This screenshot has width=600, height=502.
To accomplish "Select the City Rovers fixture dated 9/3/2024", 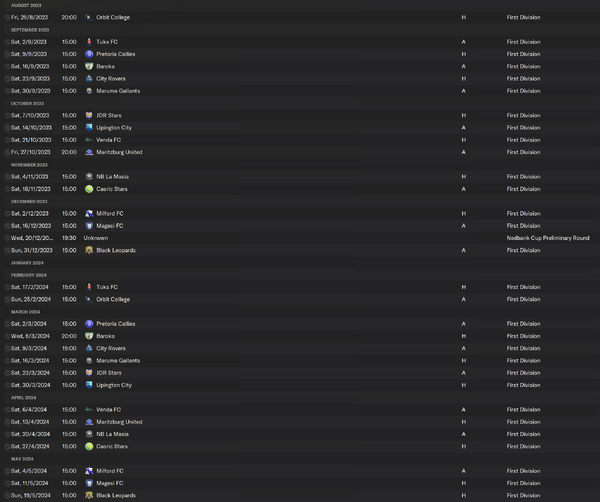I will point(111,348).
